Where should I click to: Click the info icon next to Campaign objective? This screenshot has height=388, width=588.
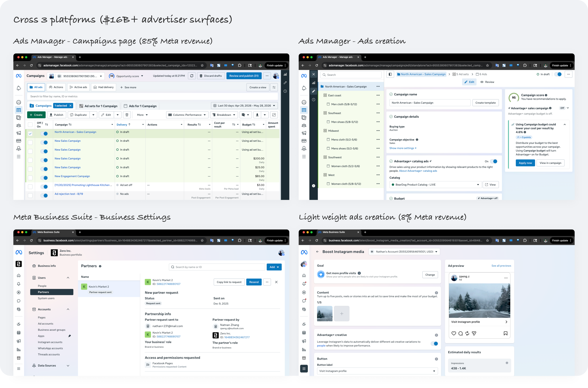[417, 140]
